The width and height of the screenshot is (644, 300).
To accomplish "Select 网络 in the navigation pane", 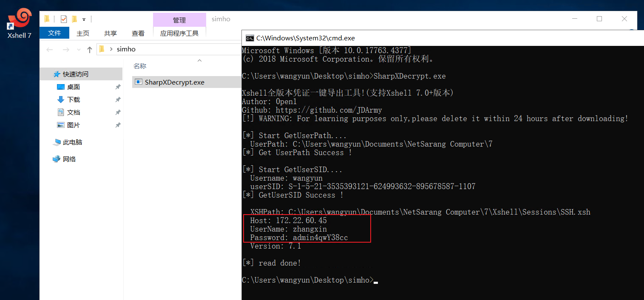I will (69, 159).
